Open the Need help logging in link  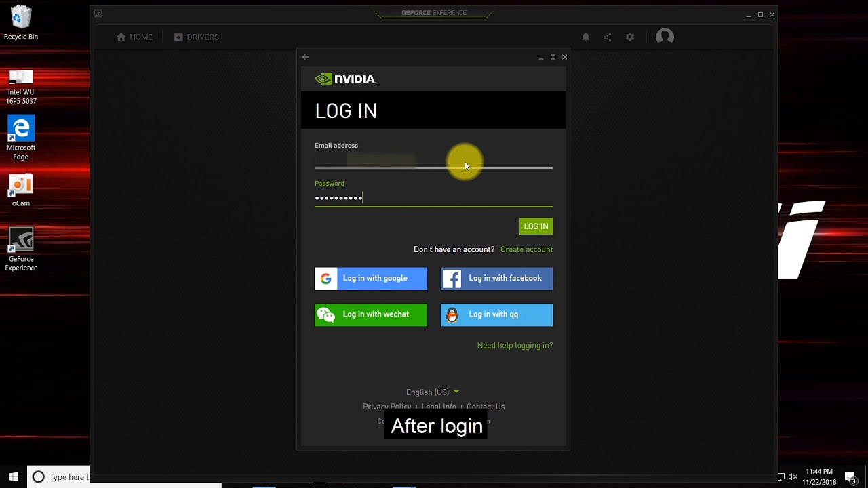515,346
